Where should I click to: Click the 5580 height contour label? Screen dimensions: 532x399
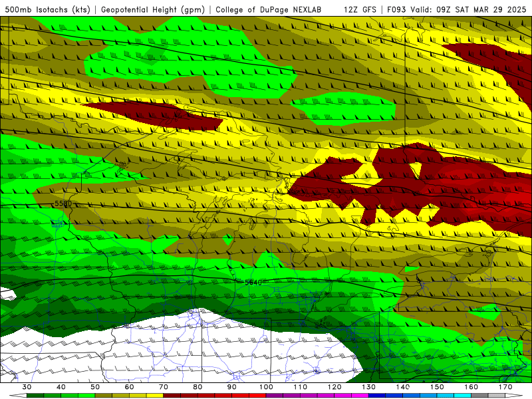pyautogui.click(x=63, y=203)
